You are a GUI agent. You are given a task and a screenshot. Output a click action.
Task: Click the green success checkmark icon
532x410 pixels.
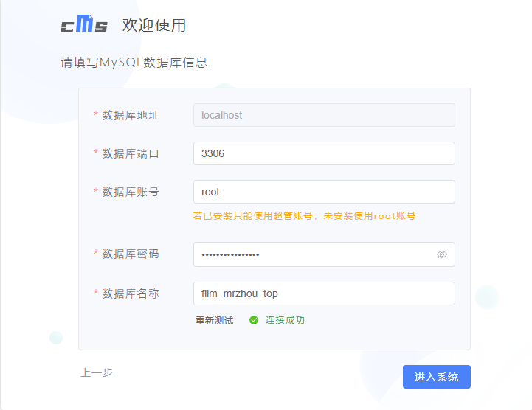[254, 320]
